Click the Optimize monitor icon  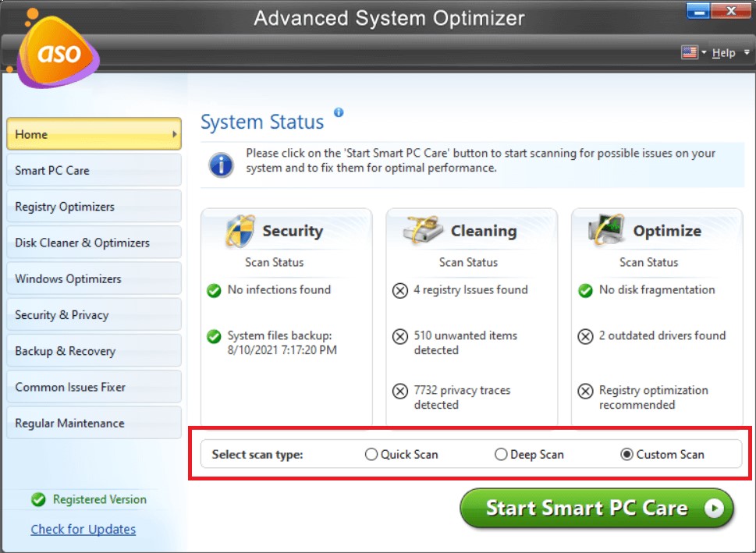pos(609,230)
